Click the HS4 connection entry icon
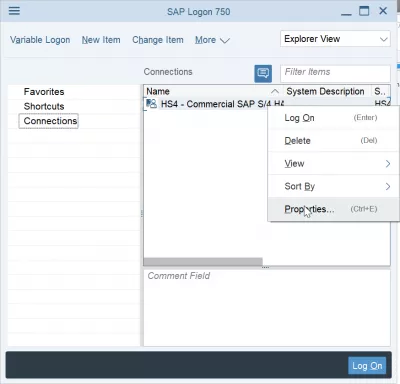Screen dimensions: 400x384 pyautogui.click(x=151, y=104)
